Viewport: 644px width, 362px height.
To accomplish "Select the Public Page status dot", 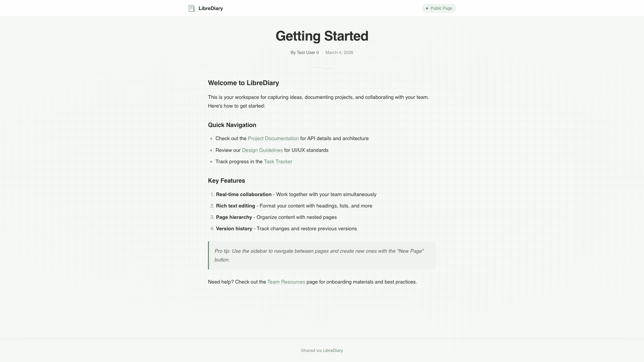I will [x=427, y=8].
